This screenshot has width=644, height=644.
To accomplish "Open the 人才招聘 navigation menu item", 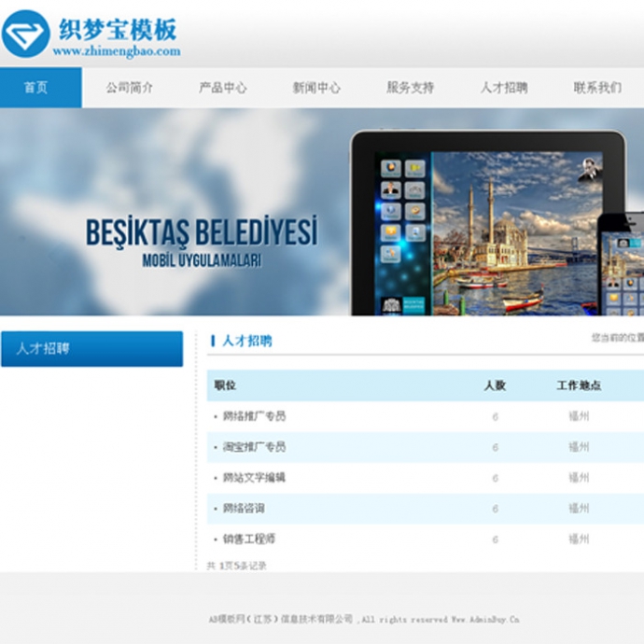I will point(504,88).
